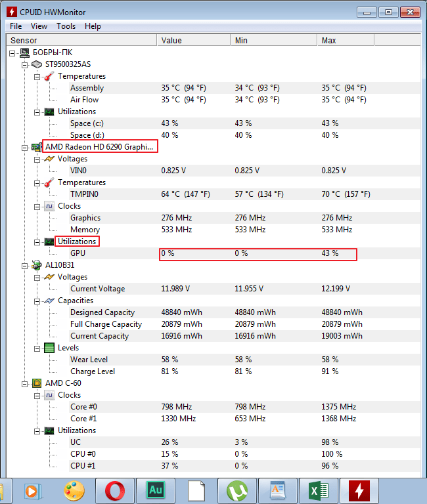The height and width of the screenshot is (504, 427).
Task: Click the Clocks icon under AMD Radeon
Action: (49, 206)
